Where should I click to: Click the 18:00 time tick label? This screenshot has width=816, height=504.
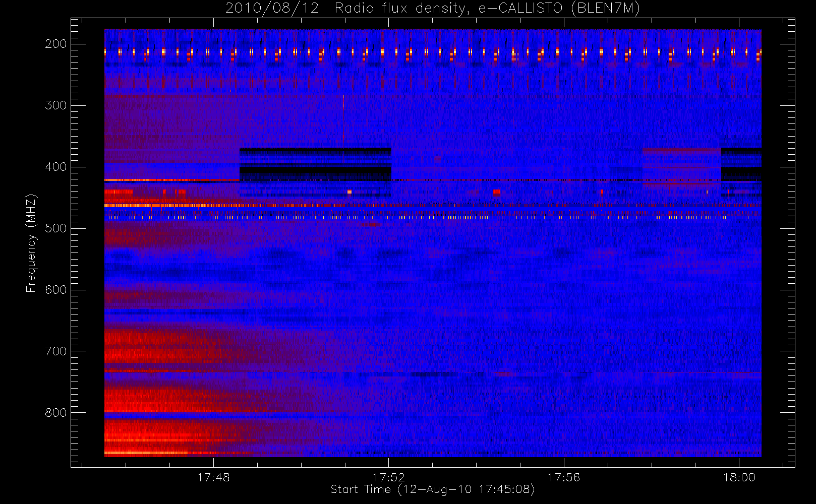tap(739, 477)
